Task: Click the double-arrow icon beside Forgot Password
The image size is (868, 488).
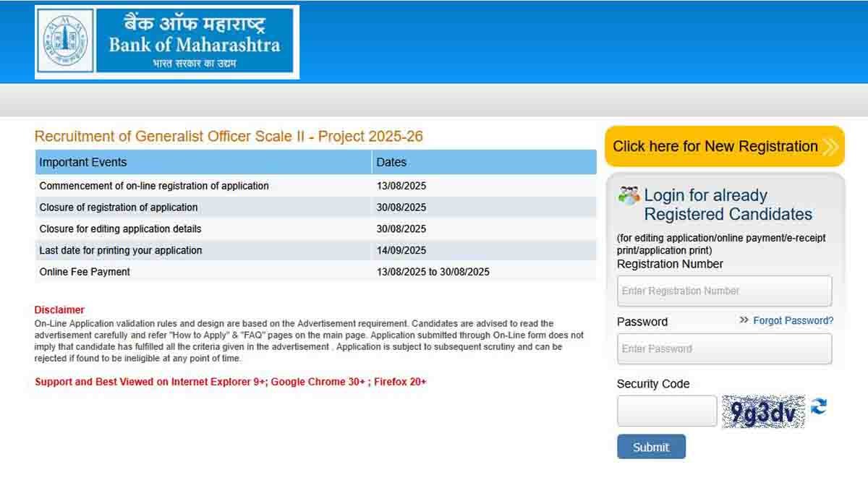Action: tap(744, 320)
